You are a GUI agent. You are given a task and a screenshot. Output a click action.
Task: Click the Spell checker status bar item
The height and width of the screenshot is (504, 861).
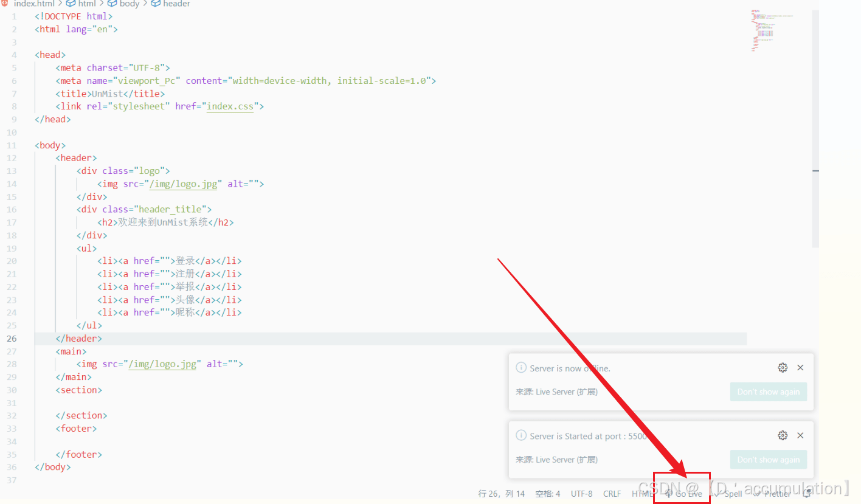tap(728, 494)
